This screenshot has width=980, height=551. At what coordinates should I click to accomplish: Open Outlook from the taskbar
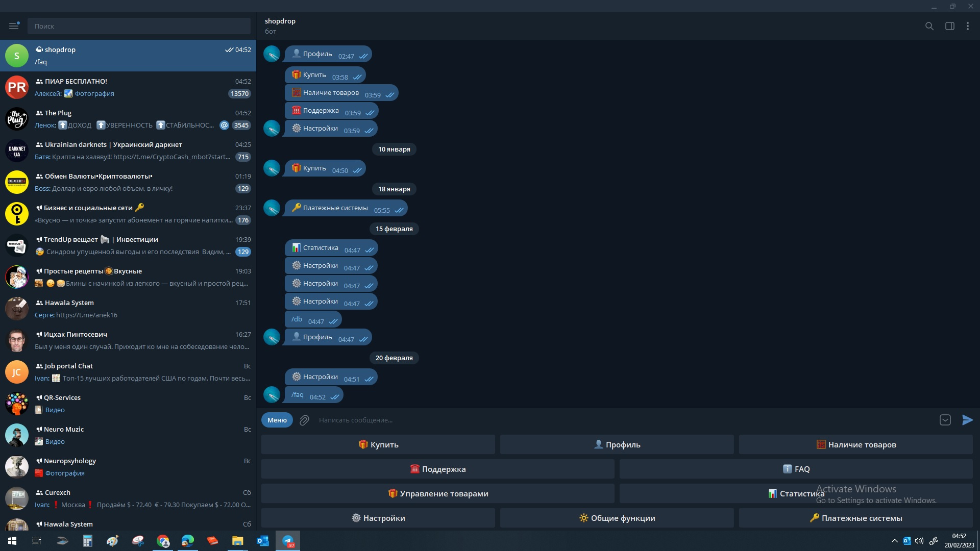263,541
